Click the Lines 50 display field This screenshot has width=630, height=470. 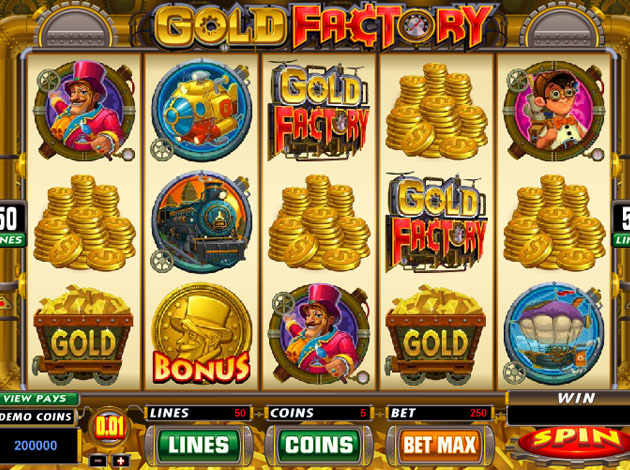coord(198,413)
